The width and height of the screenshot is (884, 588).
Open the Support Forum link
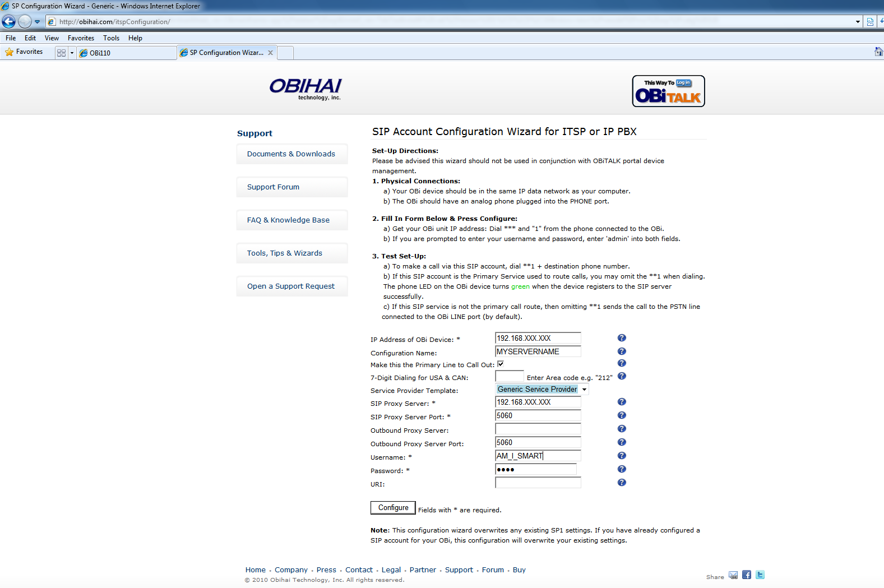click(x=292, y=187)
